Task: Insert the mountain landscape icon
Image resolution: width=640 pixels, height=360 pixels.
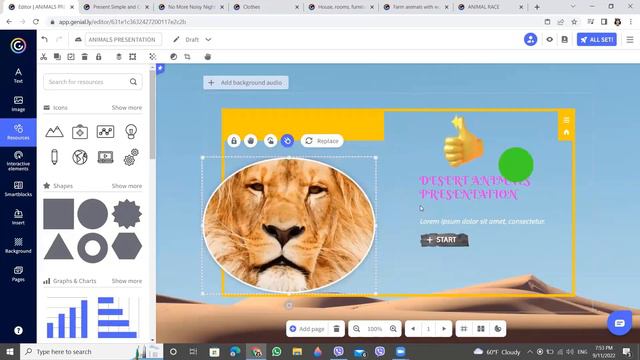Action: 54,131
